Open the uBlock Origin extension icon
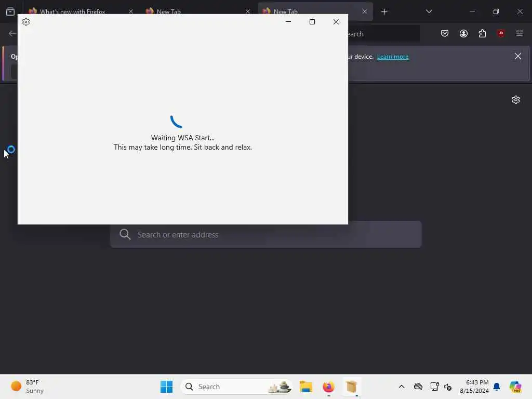Viewport: 532px width, 399px height. coord(500,33)
